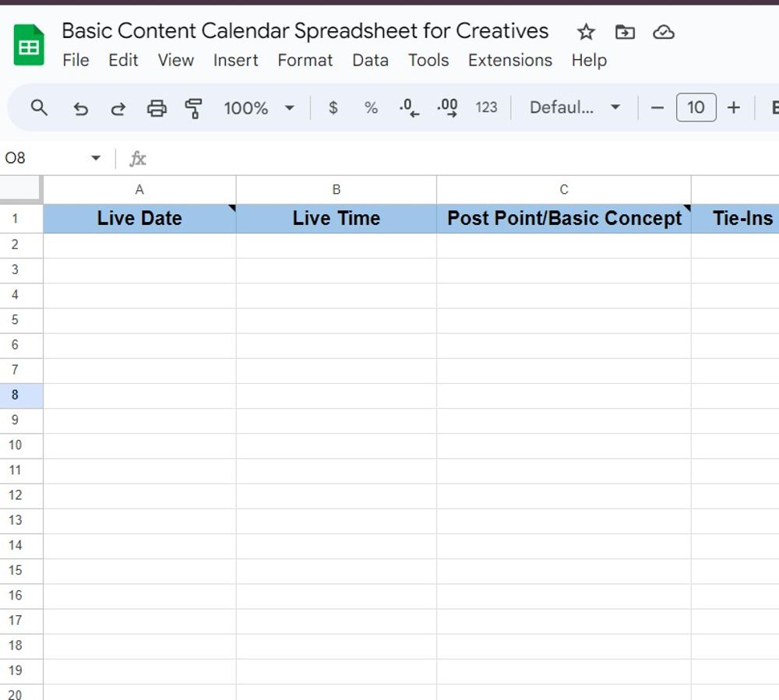Format as percent
This screenshot has height=700, width=779.
tap(371, 108)
